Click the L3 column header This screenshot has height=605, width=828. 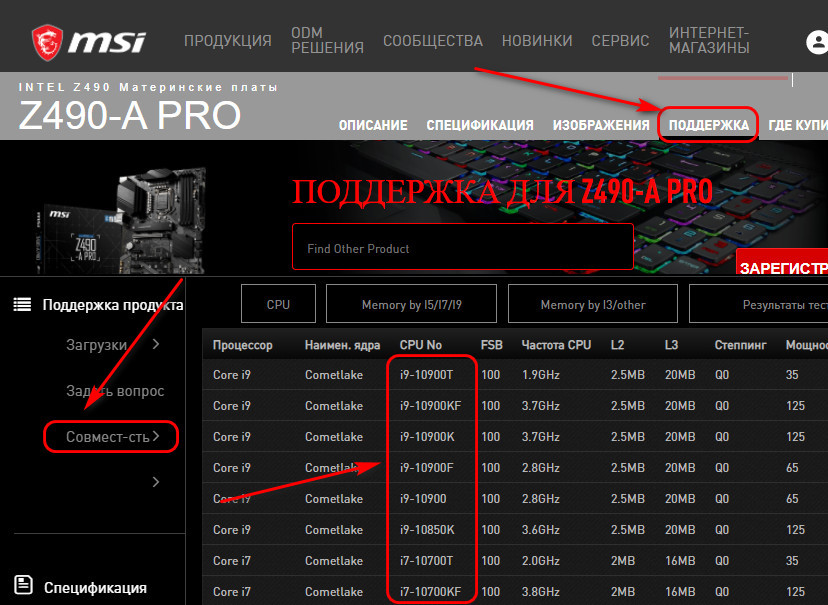[x=671, y=345]
